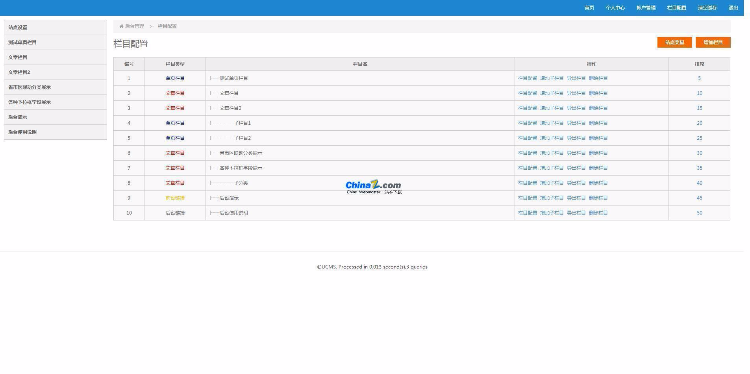This screenshot has height=374, width=750.
Task: Click the sort value 50 in row 10
Action: pyautogui.click(x=699, y=213)
